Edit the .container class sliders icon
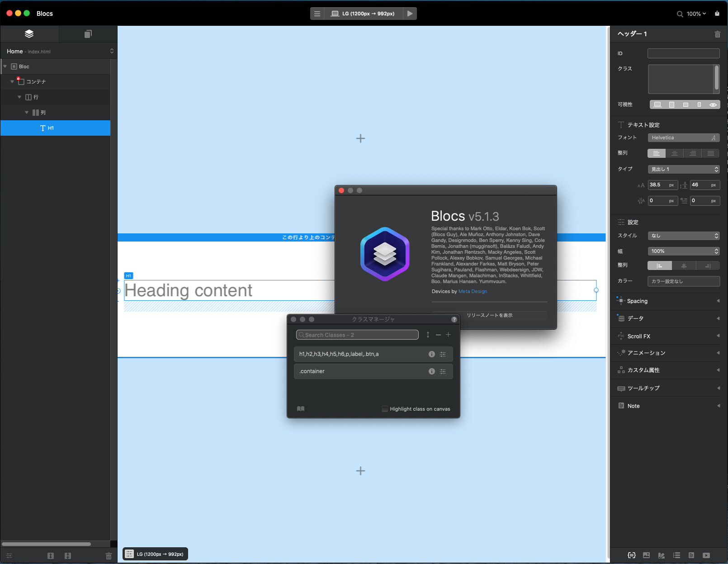 tap(443, 371)
